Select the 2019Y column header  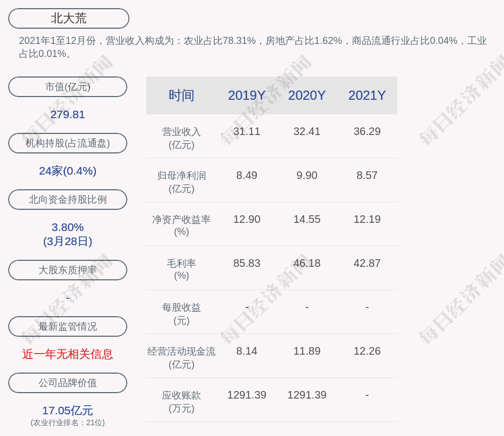tap(247, 95)
